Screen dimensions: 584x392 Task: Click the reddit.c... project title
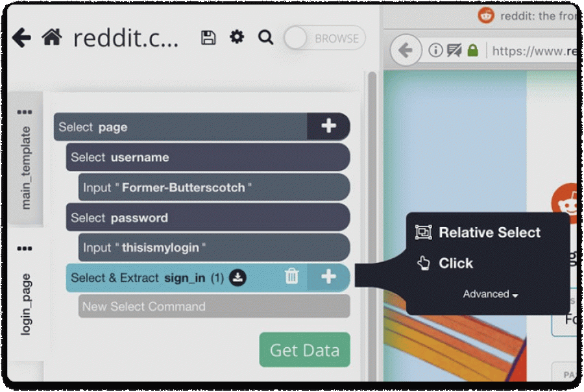pos(126,38)
